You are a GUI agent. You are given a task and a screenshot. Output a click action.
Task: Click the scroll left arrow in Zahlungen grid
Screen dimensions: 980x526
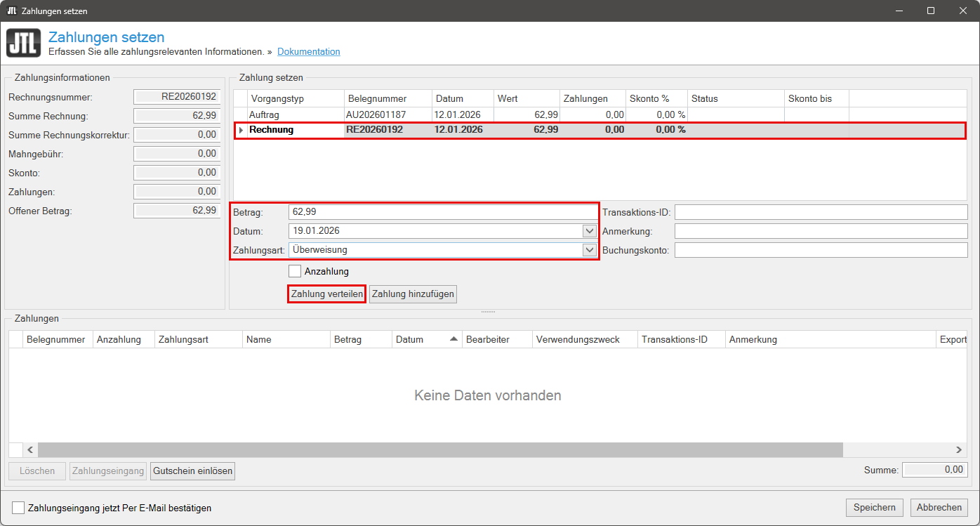pos(30,449)
